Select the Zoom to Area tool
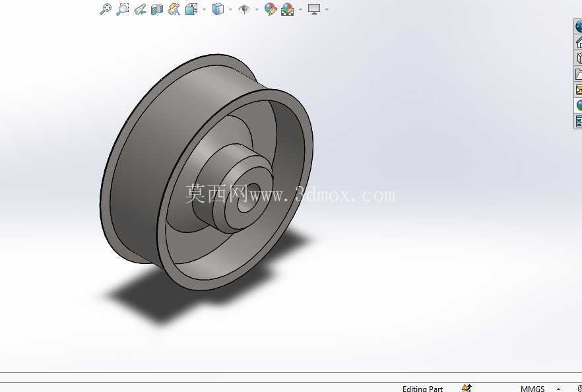The height and width of the screenshot is (392, 582). 123,9
